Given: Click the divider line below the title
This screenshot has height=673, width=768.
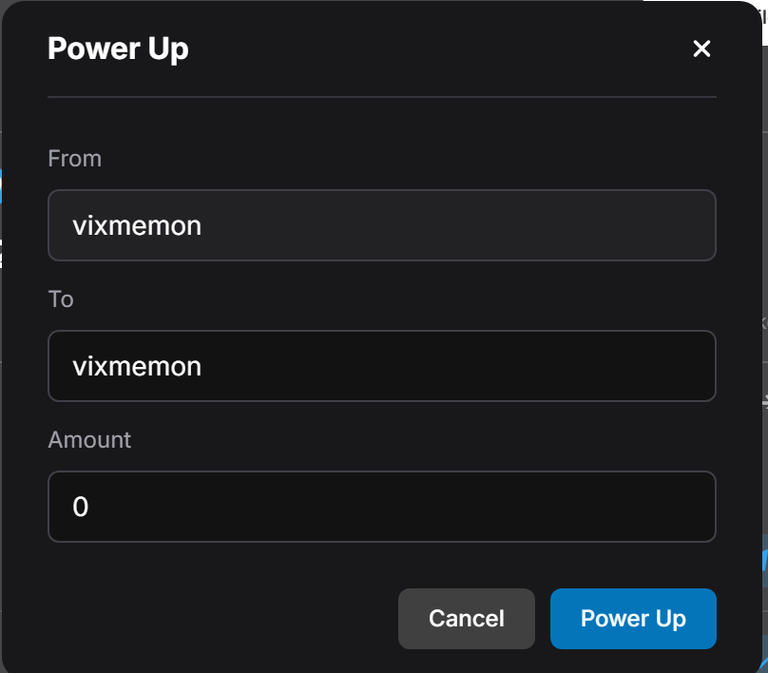Looking at the screenshot, I should pyautogui.click(x=382, y=97).
